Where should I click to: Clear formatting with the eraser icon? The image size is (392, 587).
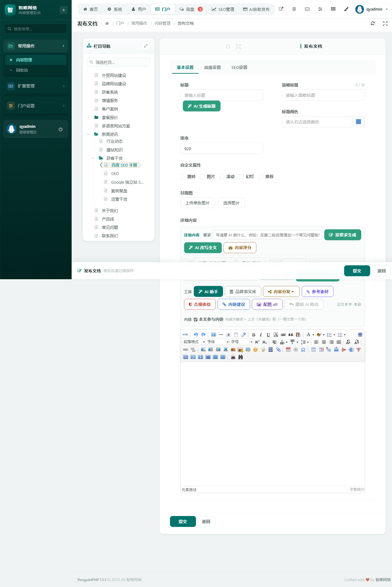coord(243,335)
